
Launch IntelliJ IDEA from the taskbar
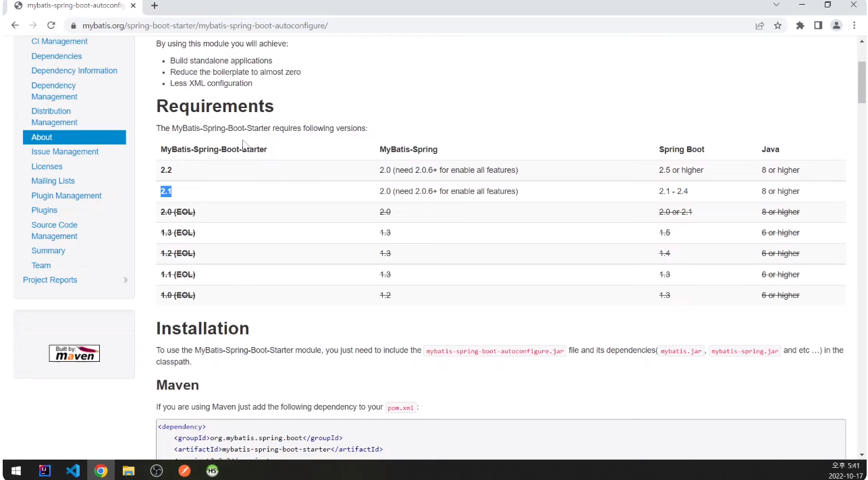pos(45,471)
